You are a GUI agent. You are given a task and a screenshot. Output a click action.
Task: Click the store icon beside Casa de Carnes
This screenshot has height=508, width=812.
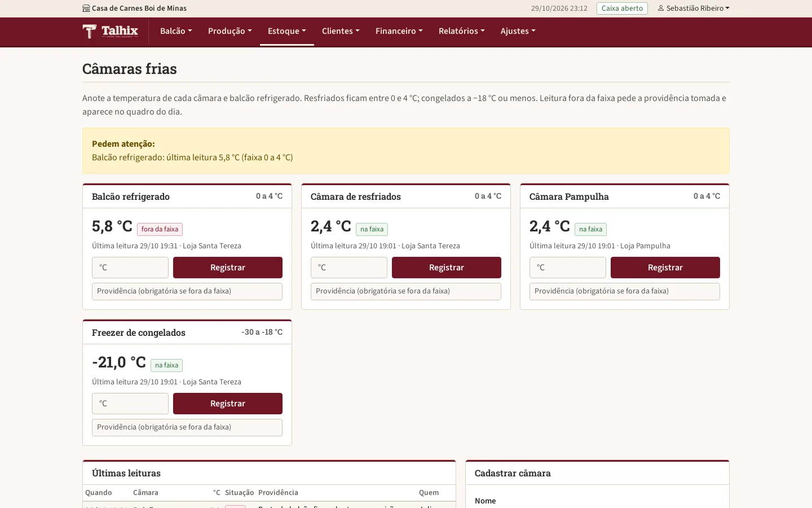coord(86,8)
